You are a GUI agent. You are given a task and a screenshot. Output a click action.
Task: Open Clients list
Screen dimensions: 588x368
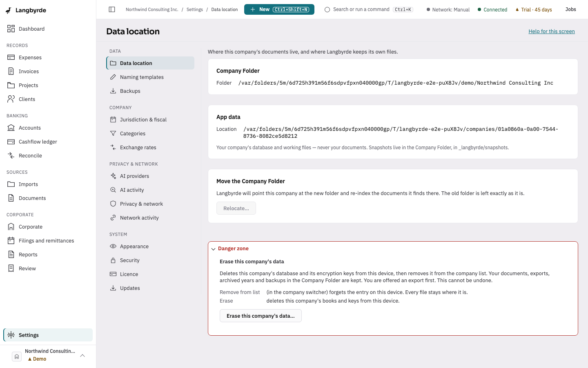coord(48,99)
